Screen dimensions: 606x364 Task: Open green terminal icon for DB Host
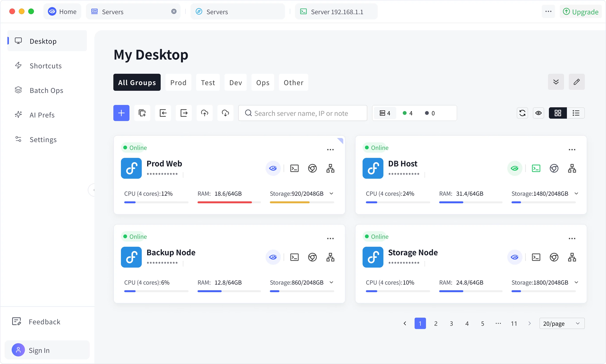[x=536, y=168]
